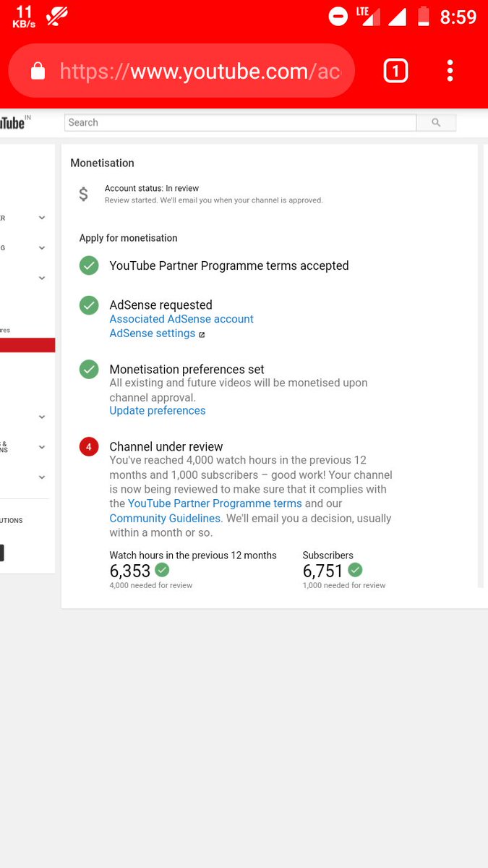Open the Associated AdSense account link
Screen dimensions: 488x868
click(181, 319)
